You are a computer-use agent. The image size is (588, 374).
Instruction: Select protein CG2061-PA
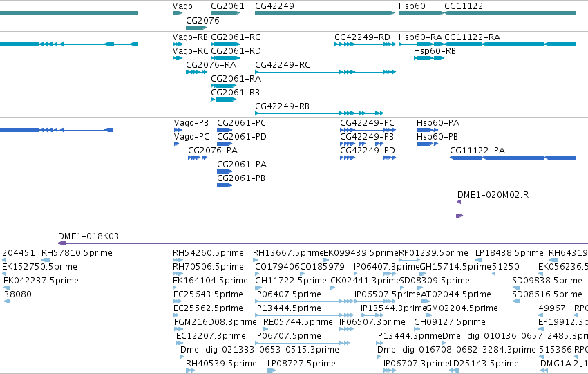point(242,165)
